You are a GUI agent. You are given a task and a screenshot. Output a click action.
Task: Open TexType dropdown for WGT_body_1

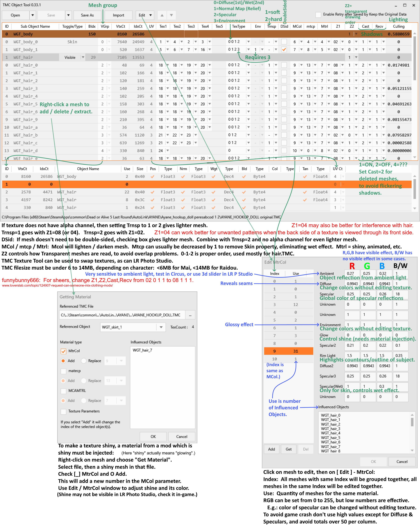click(248, 49)
